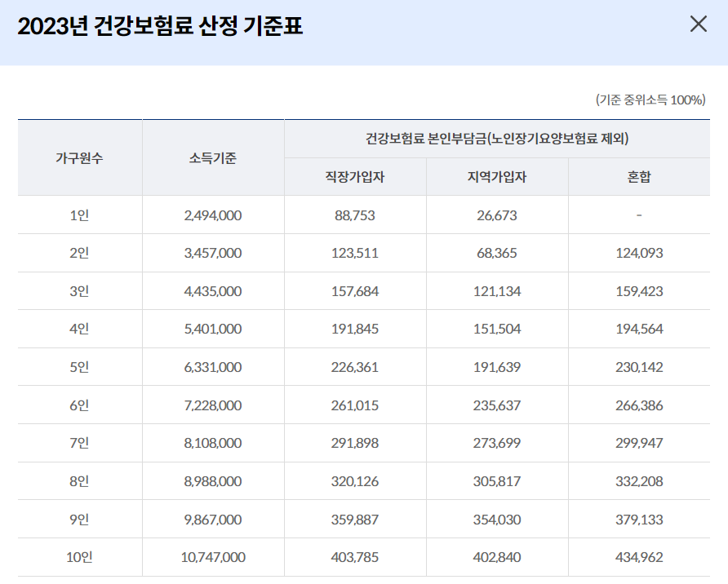Viewport: 728px width, 584px height.
Task: Click the 359,887 cell
Action: 355,520
